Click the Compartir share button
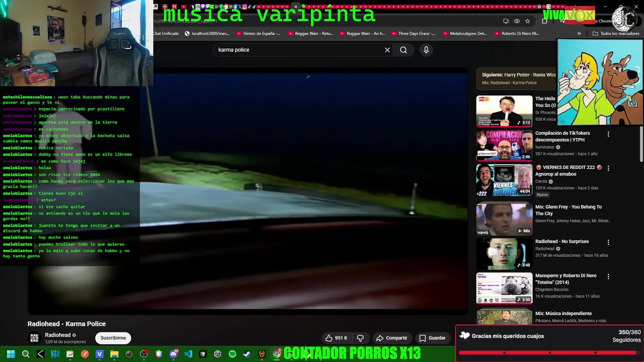This screenshot has width=644, height=362. (391, 338)
